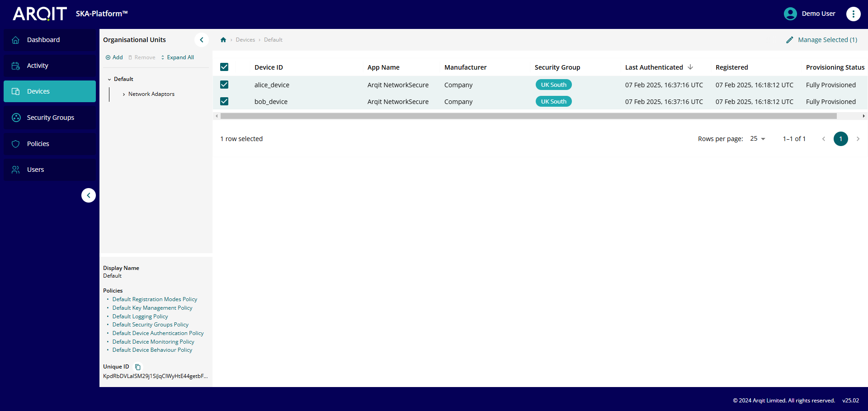Select the Devices menu item
The height and width of the screenshot is (411, 868).
(x=50, y=91)
